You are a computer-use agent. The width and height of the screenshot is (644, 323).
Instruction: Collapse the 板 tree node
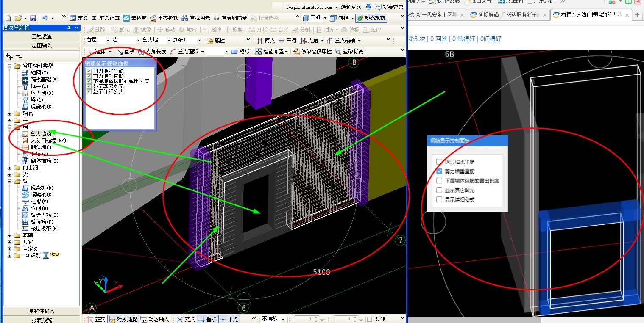coord(10,181)
